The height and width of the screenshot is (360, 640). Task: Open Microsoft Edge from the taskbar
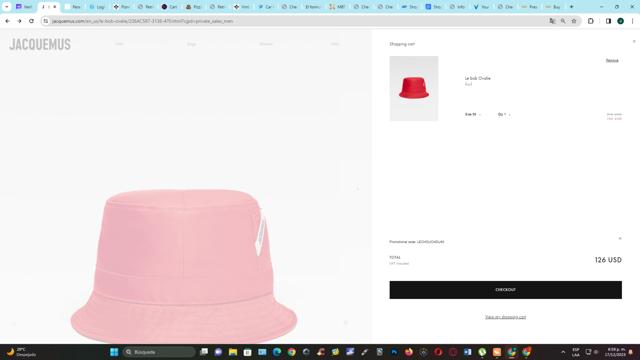[x=277, y=352]
